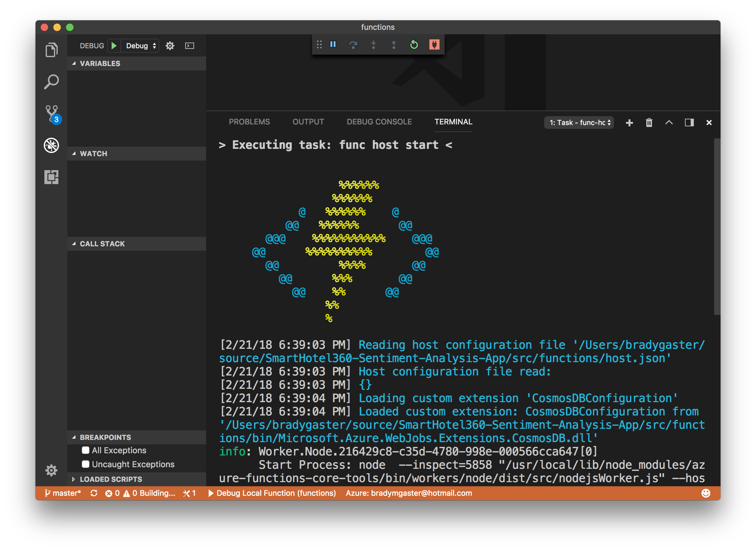The width and height of the screenshot is (756, 551).
Task: Click the terminal vertical scrollbar
Action: (717, 227)
